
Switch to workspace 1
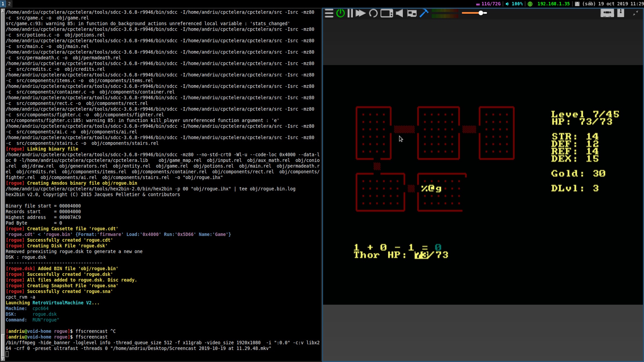pyautogui.click(x=3, y=3)
